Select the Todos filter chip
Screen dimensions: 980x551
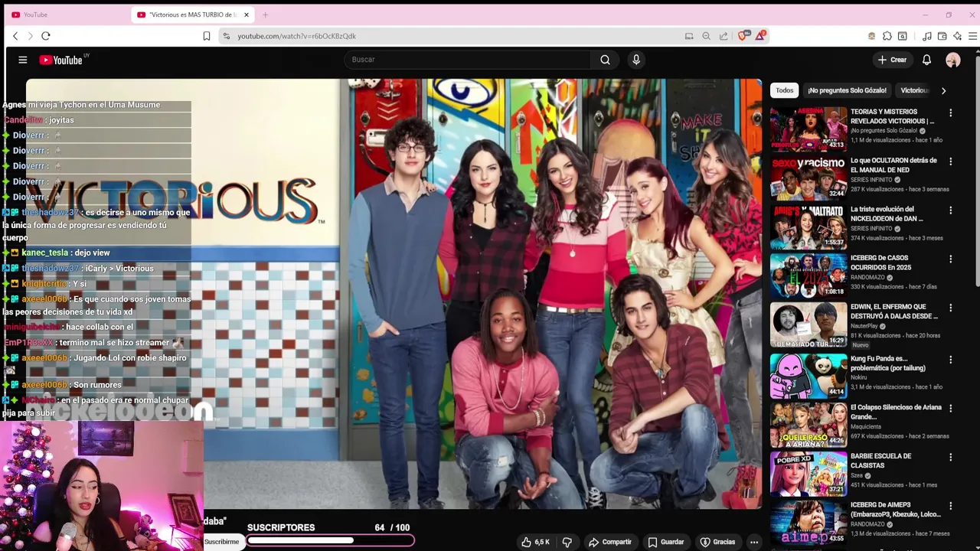coord(785,90)
